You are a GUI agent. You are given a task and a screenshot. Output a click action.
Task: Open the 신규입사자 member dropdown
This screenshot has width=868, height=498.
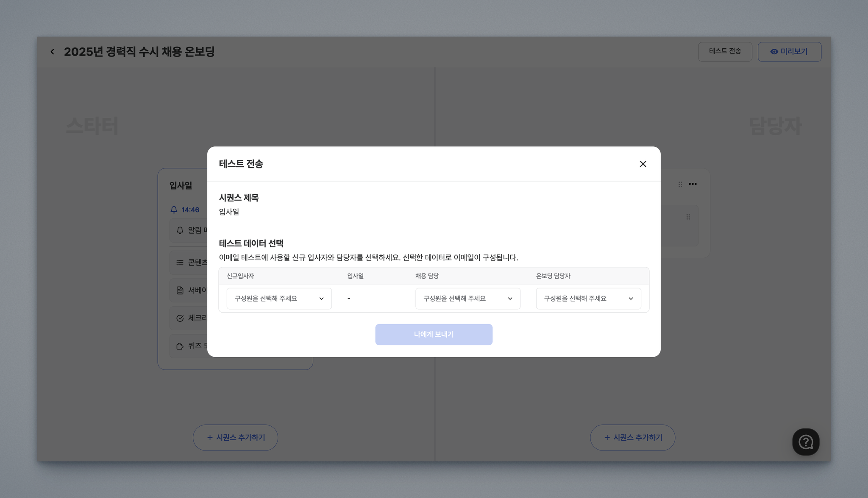coord(279,299)
